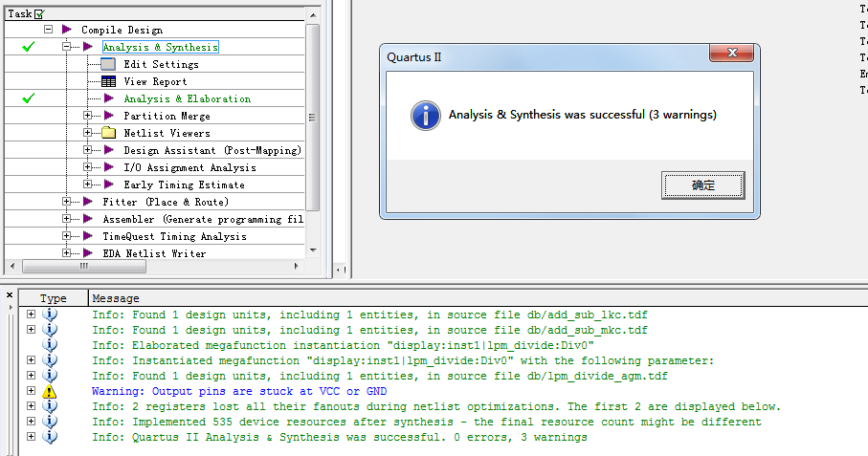Expand the Early Timing Estimate node
This screenshot has width=868, height=456.
click(87, 185)
